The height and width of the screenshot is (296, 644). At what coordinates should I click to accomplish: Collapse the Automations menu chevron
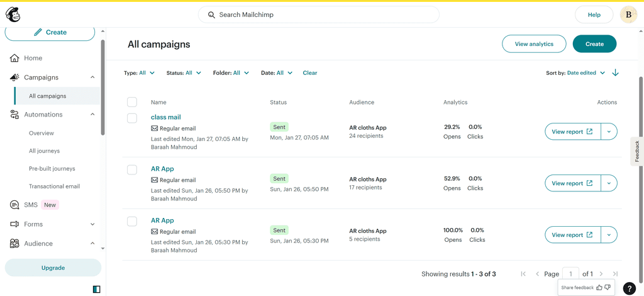click(92, 114)
